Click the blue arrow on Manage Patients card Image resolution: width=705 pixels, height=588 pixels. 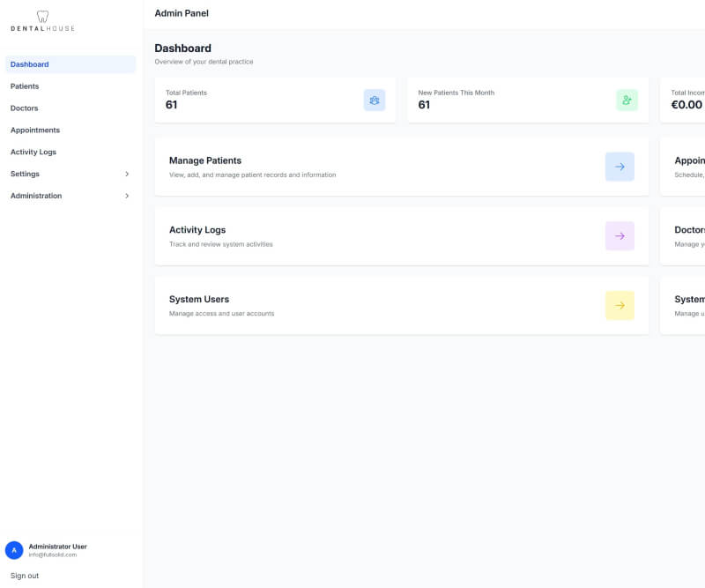pos(620,167)
